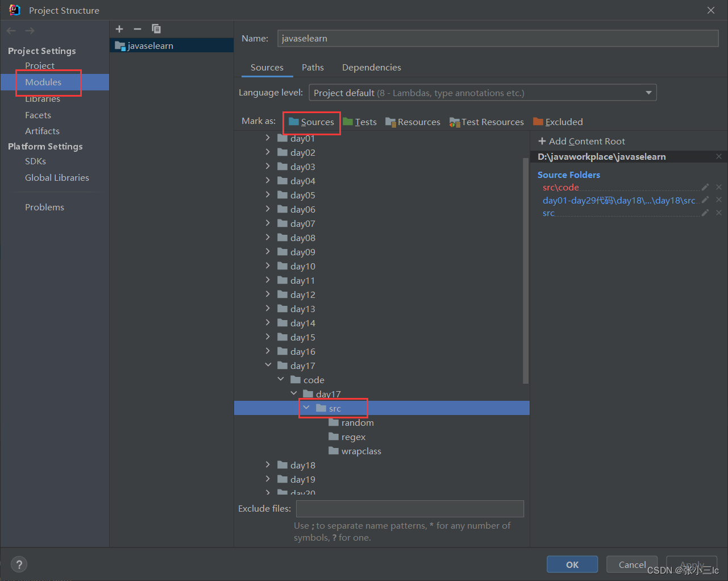This screenshot has width=728, height=581.
Task: Switch to the Sources tab
Action: 267,67
